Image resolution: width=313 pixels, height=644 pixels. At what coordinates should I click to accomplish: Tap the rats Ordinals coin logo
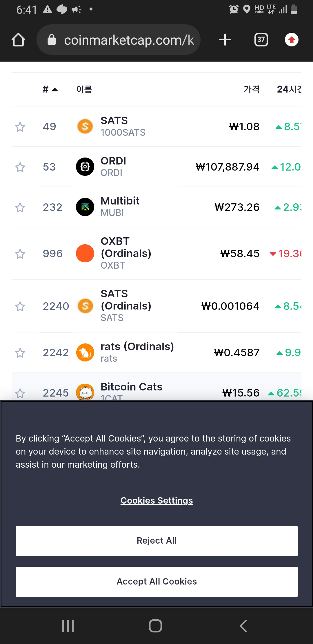(x=85, y=352)
